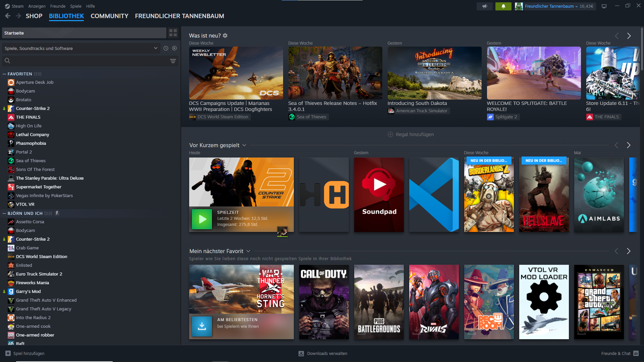This screenshot has height=362, width=644.
Task: Open the Call of Duty cover
Action: [324, 302]
